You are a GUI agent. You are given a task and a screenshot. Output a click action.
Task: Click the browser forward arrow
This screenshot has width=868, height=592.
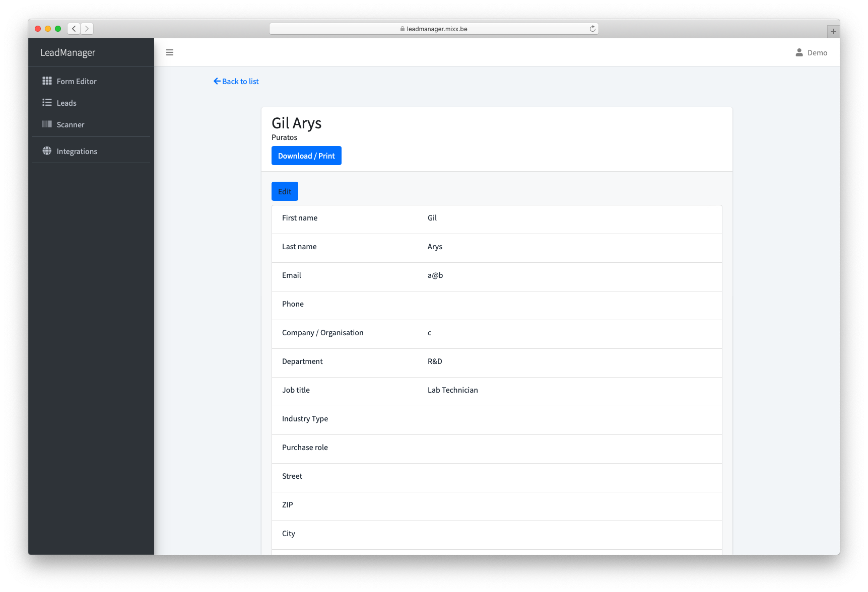click(87, 29)
